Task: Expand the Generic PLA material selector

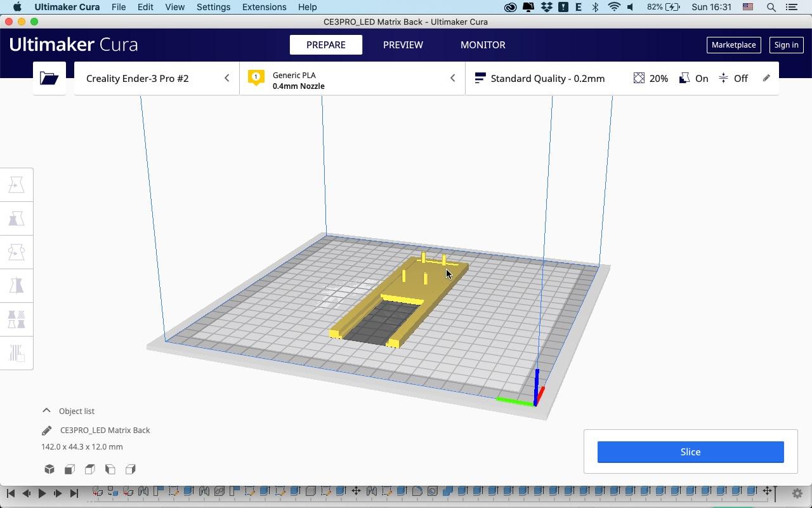Action: [x=352, y=78]
